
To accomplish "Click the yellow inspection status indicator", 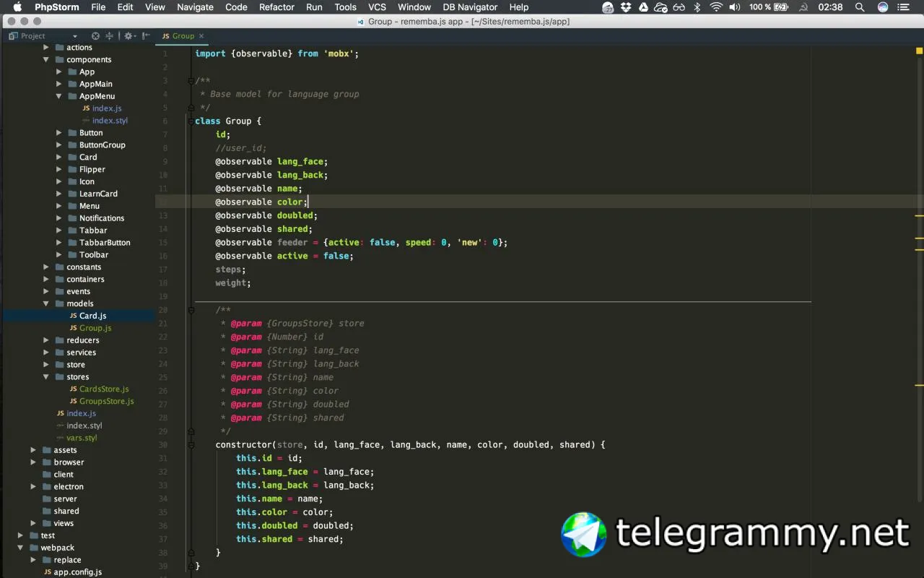I will pyautogui.click(x=919, y=51).
